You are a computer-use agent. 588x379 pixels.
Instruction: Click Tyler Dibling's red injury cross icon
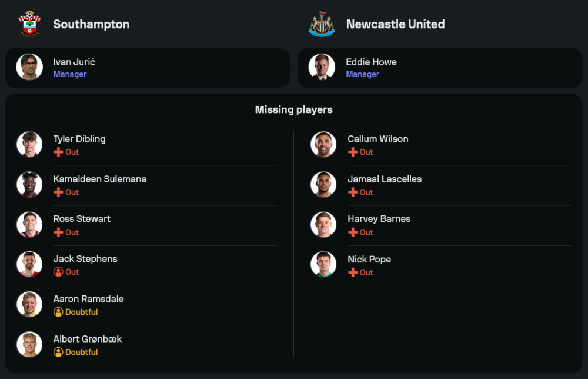click(58, 152)
